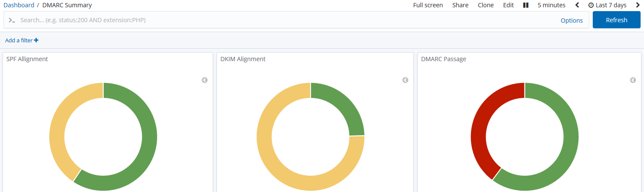Clone this dashboard

point(486,5)
